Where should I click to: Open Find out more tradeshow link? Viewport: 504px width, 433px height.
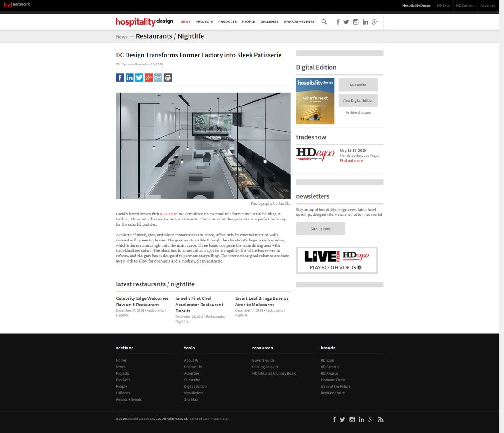tap(351, 161)
